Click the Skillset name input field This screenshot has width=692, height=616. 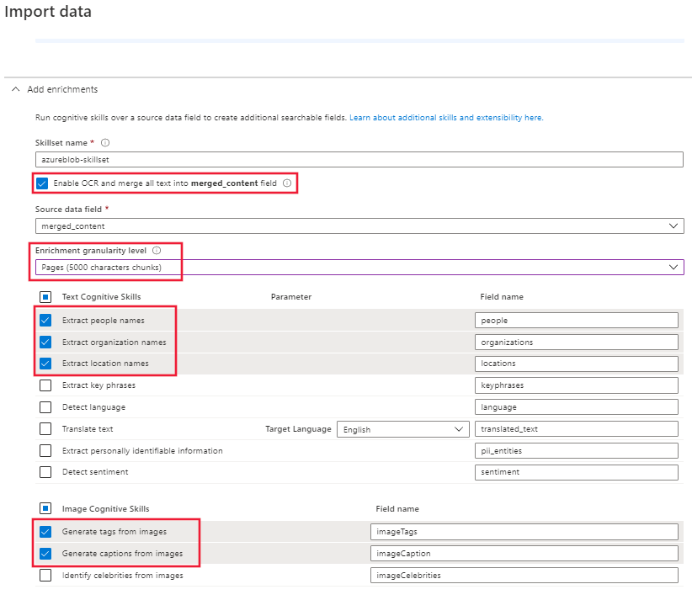[x=359, y=159]
